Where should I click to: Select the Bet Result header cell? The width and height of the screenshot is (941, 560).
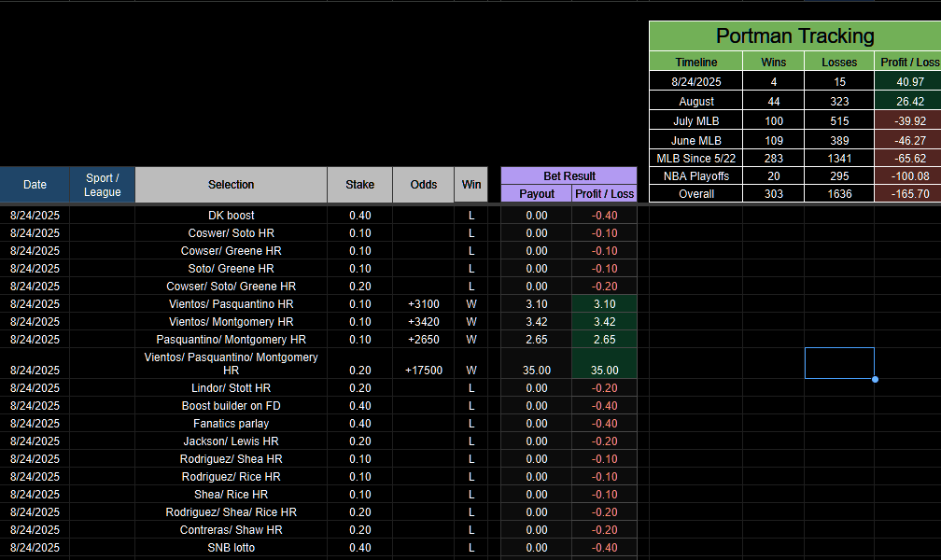pyautogui.click(x=569, y=175)
